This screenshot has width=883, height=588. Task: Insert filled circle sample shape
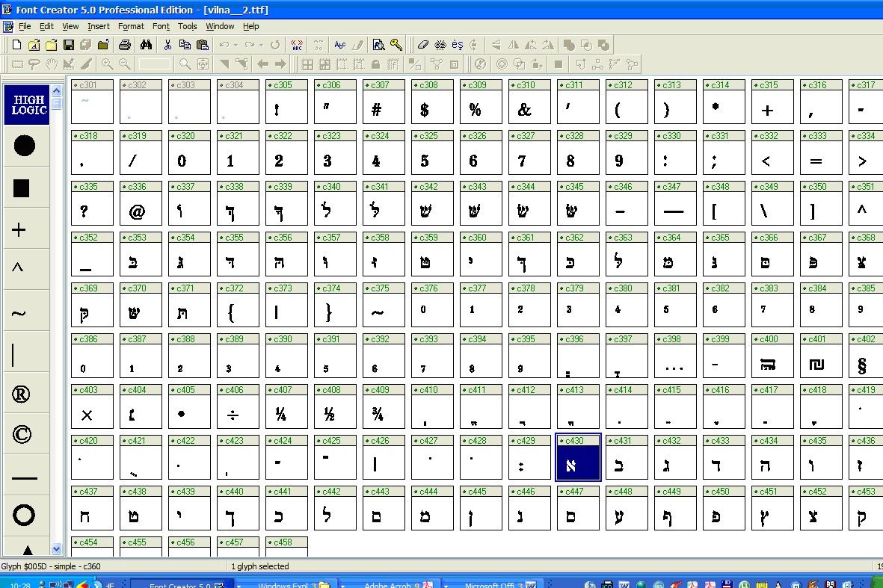(x=24, y=146)
